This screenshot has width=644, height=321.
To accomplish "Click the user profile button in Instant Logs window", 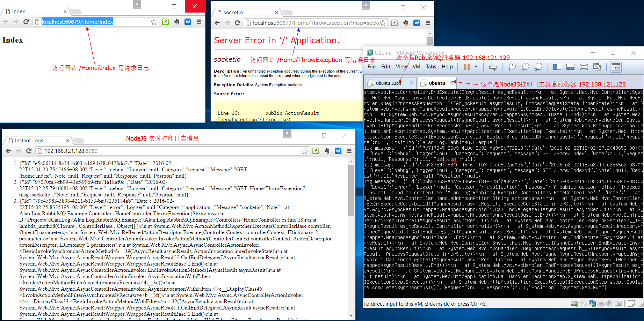I will (287, 133).
